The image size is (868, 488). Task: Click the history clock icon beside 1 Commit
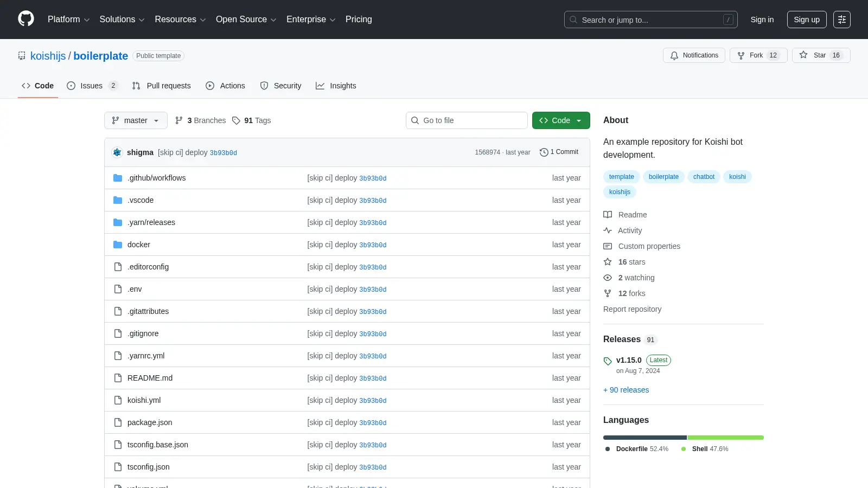click(x=544, y=152)
